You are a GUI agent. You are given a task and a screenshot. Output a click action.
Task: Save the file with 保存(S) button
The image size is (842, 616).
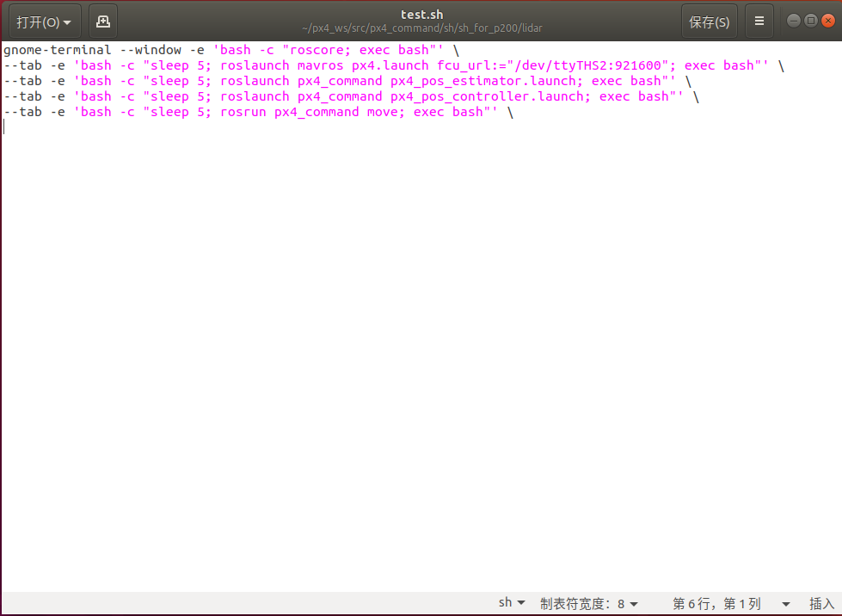pyautogui.click(x=709, y=22)
